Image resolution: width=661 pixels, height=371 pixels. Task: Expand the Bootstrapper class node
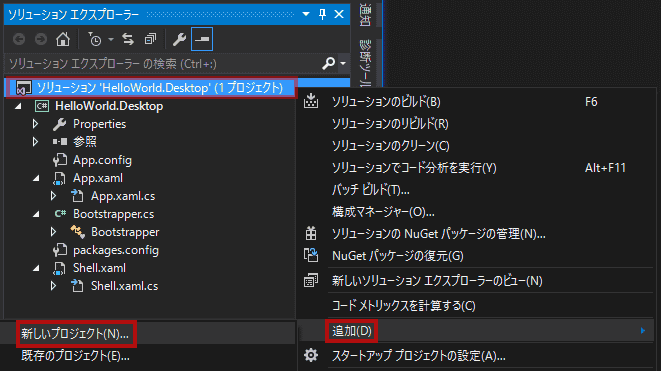[x=54, y=232]
